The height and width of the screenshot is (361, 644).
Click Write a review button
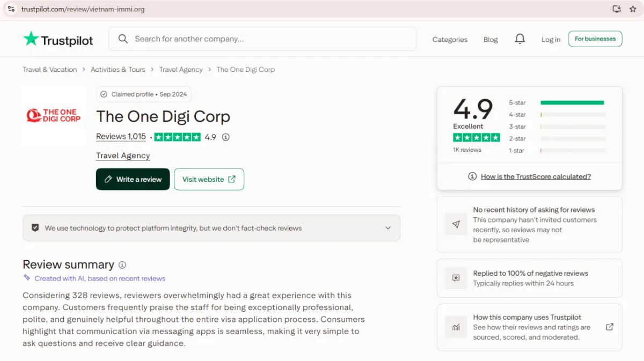click(133, 179)
